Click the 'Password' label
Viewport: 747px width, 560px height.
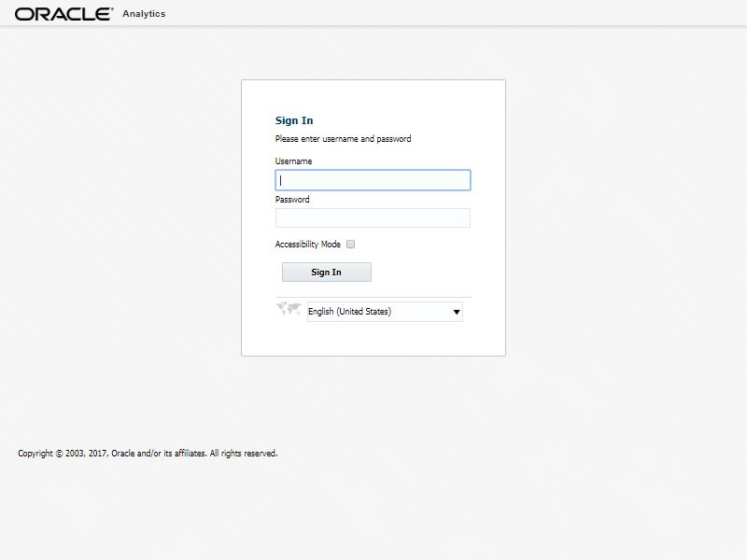click(x=292, y=200)
